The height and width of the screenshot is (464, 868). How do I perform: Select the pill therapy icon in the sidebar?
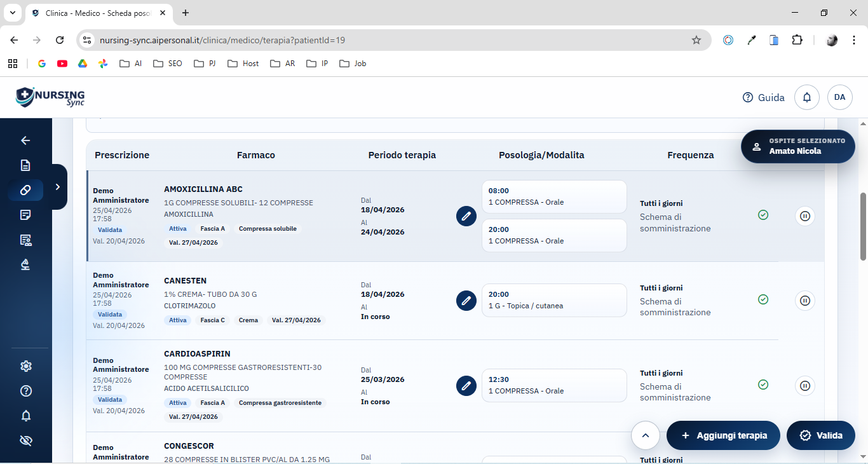click(25, 190)
